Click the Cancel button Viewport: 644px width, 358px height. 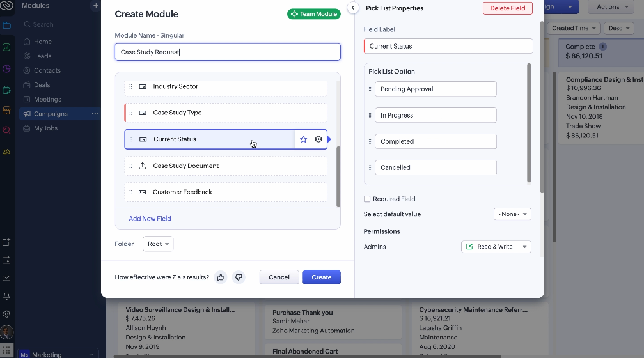point(279,277)
